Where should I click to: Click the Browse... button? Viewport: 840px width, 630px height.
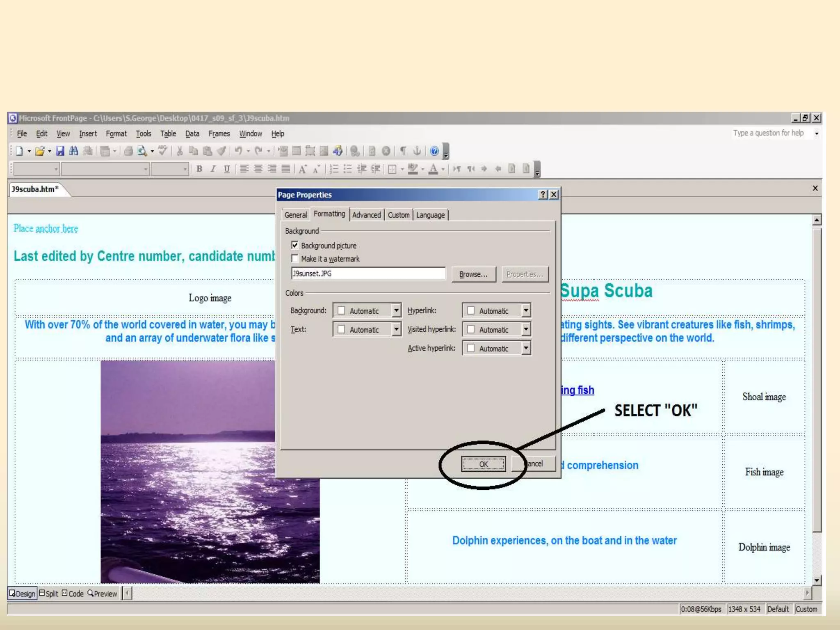[473, 274]
